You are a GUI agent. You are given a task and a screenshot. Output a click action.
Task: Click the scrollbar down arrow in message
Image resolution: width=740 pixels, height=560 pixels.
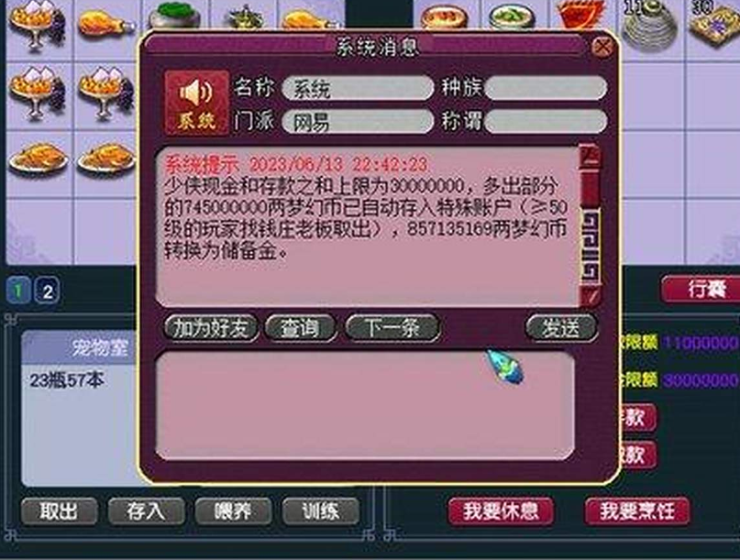591,295
